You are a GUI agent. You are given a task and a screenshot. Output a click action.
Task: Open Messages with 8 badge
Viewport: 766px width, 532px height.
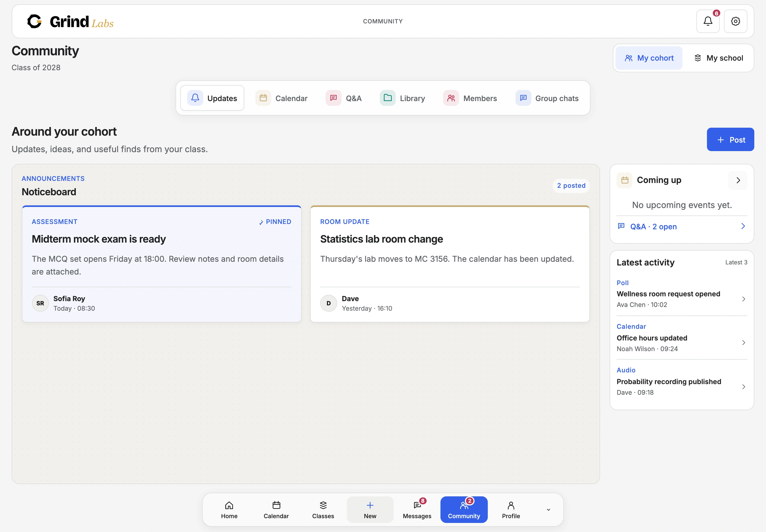(417, 510)
